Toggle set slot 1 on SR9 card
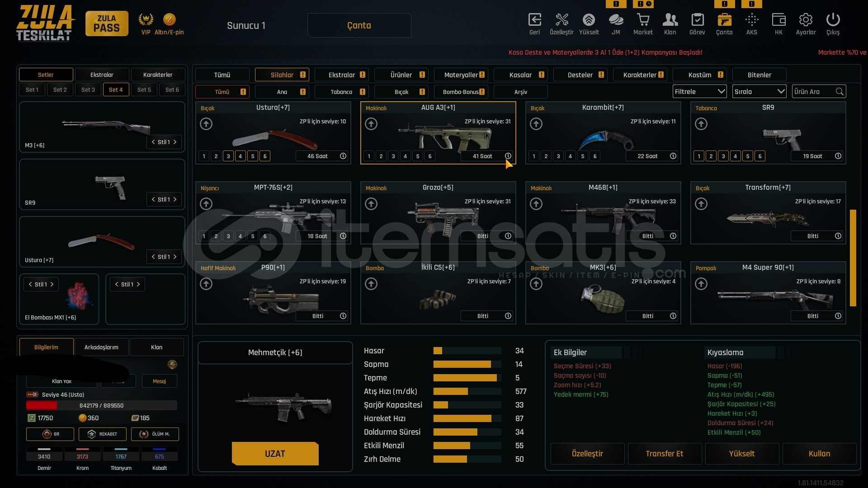 (x=699, y=156)
